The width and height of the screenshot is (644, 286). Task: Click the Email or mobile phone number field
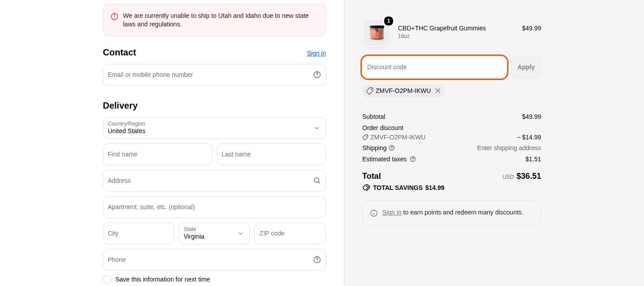pos(214,75)
